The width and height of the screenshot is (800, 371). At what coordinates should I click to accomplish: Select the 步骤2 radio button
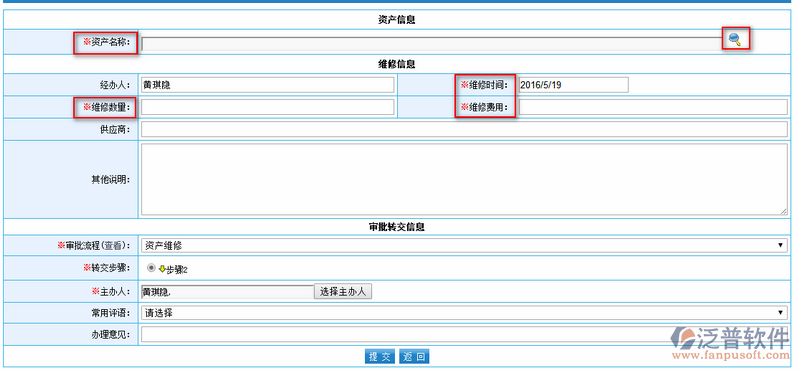(x=151, y=268)
